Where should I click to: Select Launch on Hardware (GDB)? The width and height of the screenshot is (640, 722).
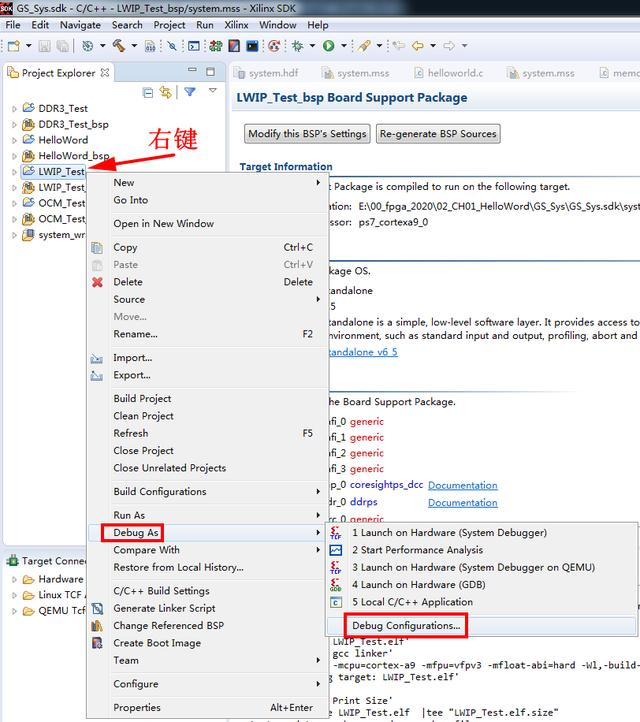tap(482, 585)
